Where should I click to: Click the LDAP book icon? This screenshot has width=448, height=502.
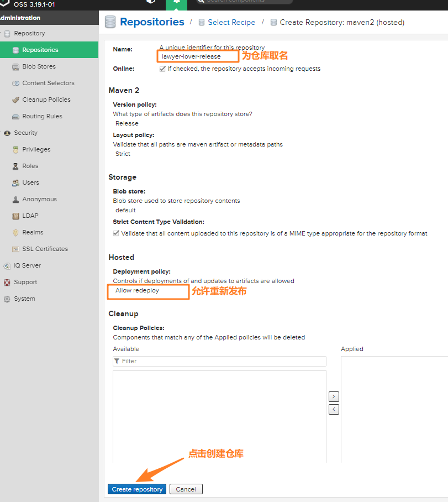coord(15,216)
